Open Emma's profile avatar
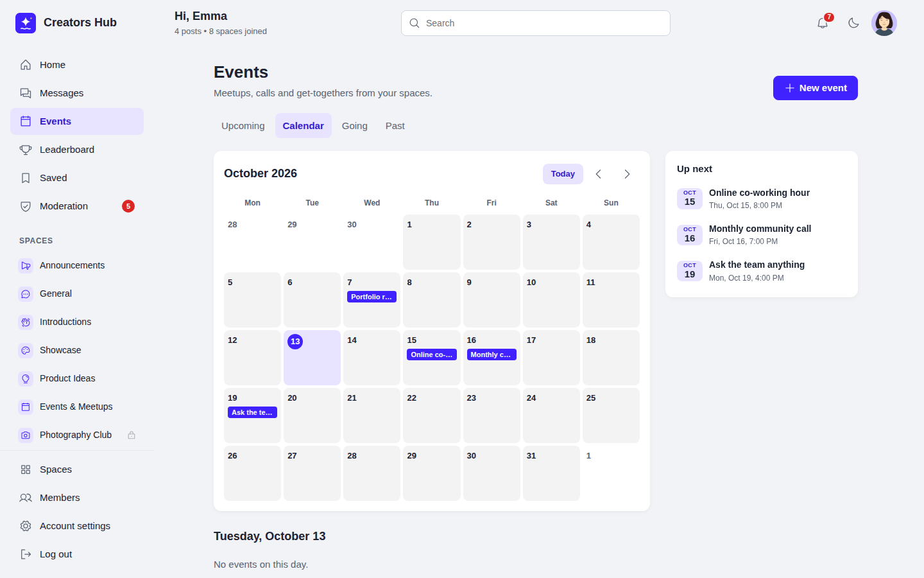Screen dimensions: 924x578 (x=884, y=23)
